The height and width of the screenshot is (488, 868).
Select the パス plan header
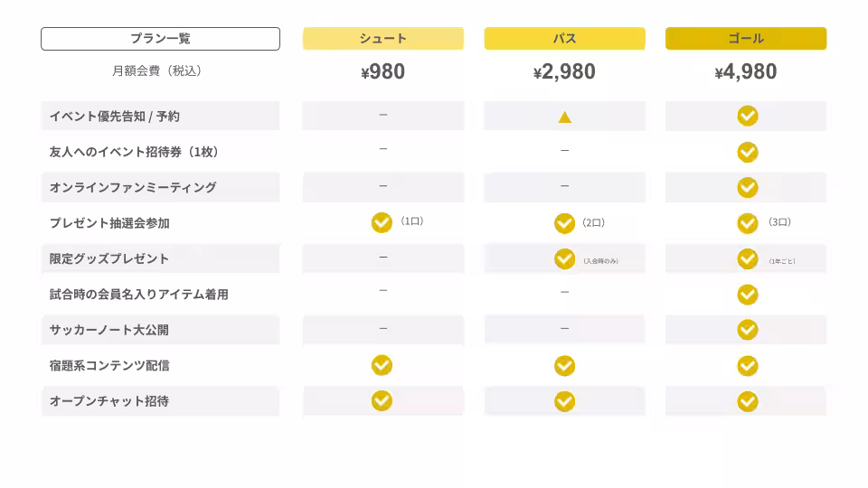point(564,38)
